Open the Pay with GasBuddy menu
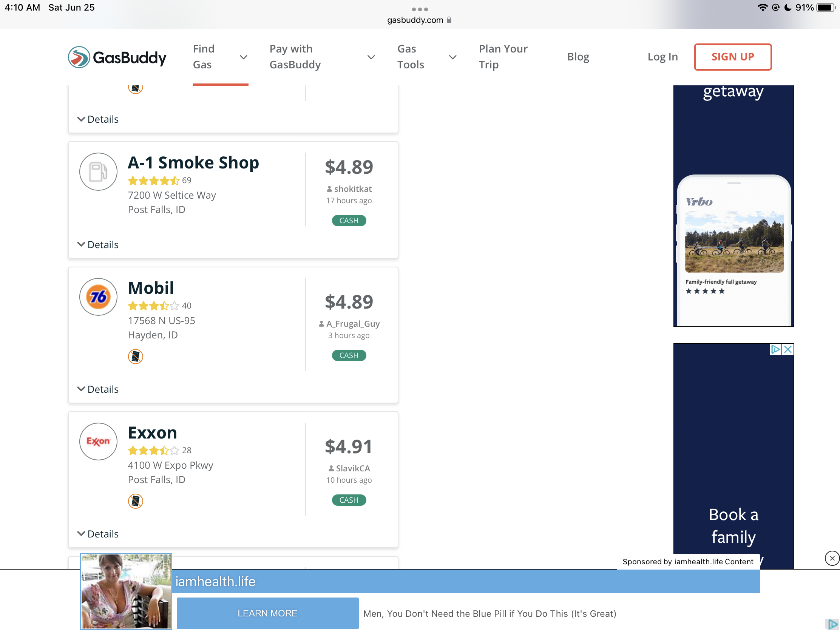This screenshot has width=840, height=630. coord(322,57)
